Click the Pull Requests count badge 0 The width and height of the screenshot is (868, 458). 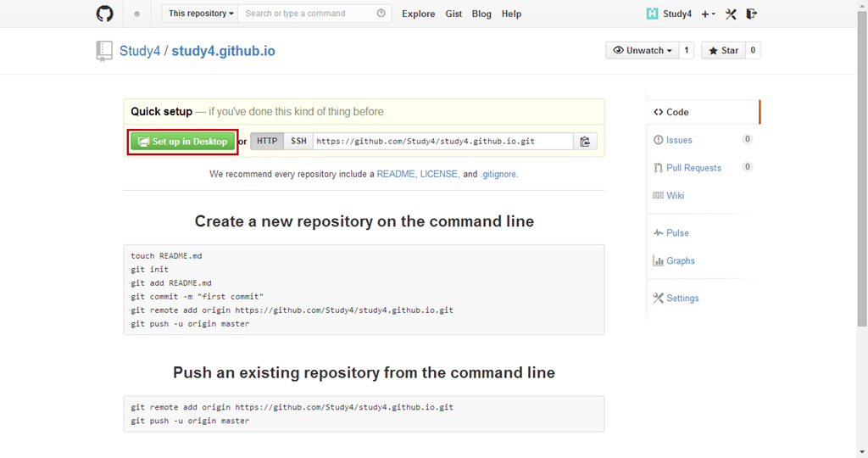click(x=748, y=167)
